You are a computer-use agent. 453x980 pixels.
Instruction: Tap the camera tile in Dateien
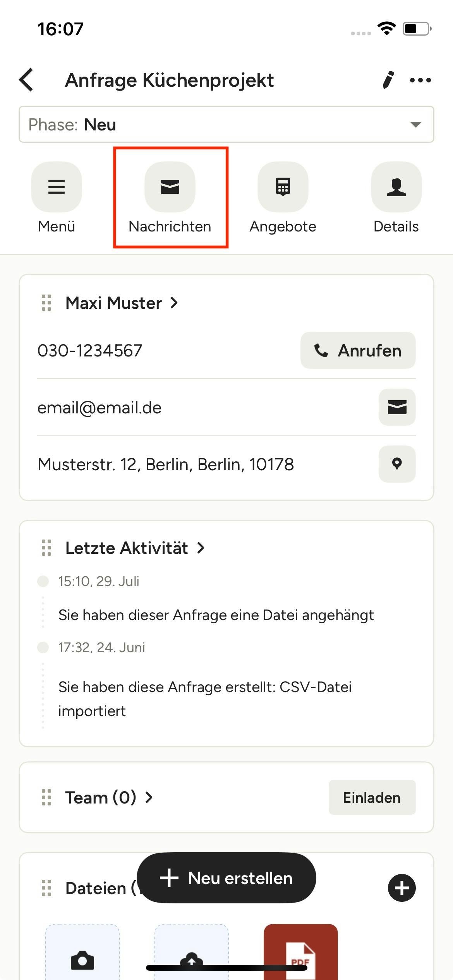click(x=82, y=956)
